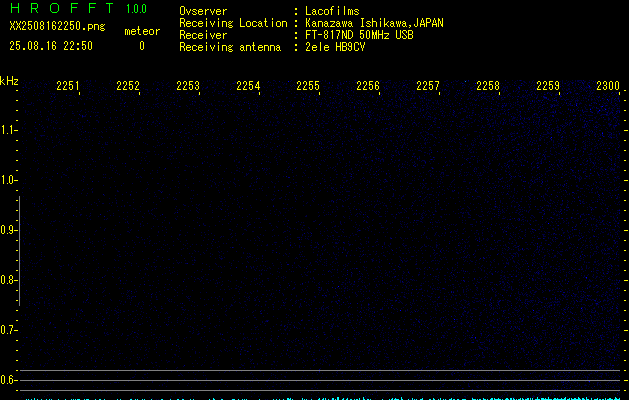Image resolution: width=629 pixels, height=400 pixels.
Task: Click time marker 2251
Action: coord(68,86)
